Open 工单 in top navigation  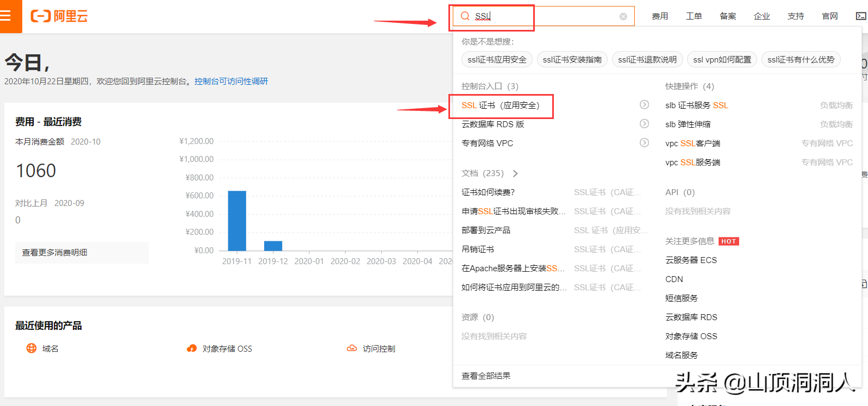coord(694,16)
